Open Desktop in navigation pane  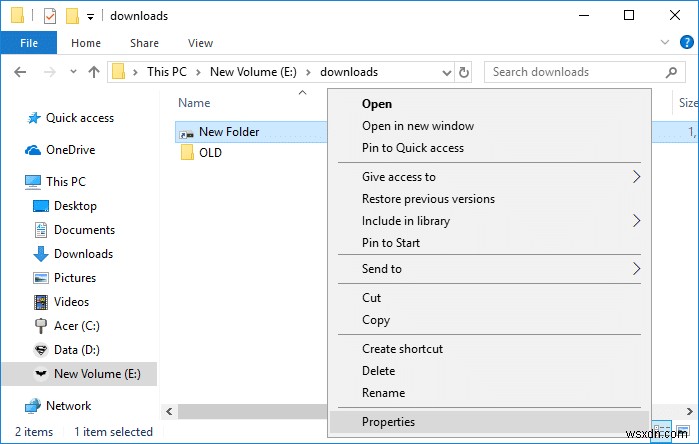pos(75,206)
